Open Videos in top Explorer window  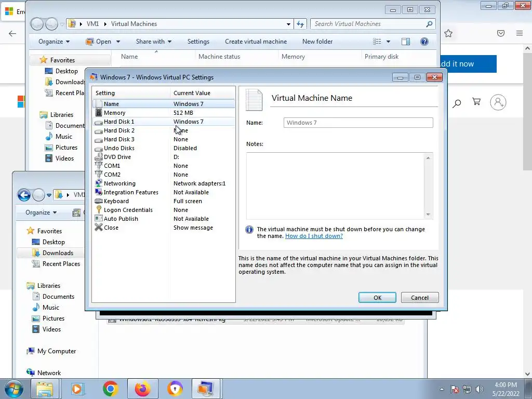click(60, 158)
